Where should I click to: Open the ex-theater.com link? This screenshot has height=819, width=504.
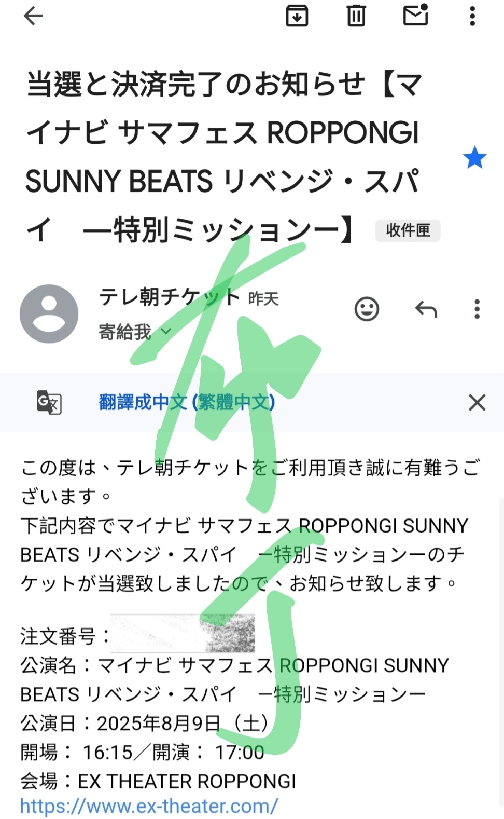pos(149,807)
